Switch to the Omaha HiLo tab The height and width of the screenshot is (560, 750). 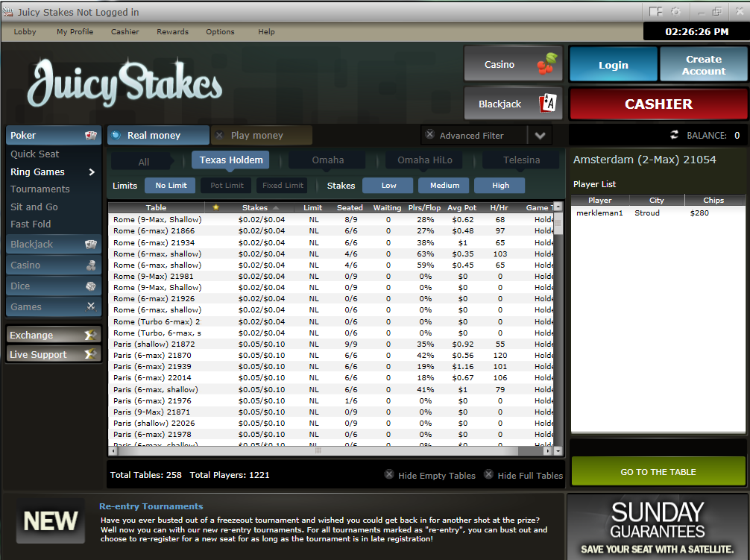click(x=425, y=160)
